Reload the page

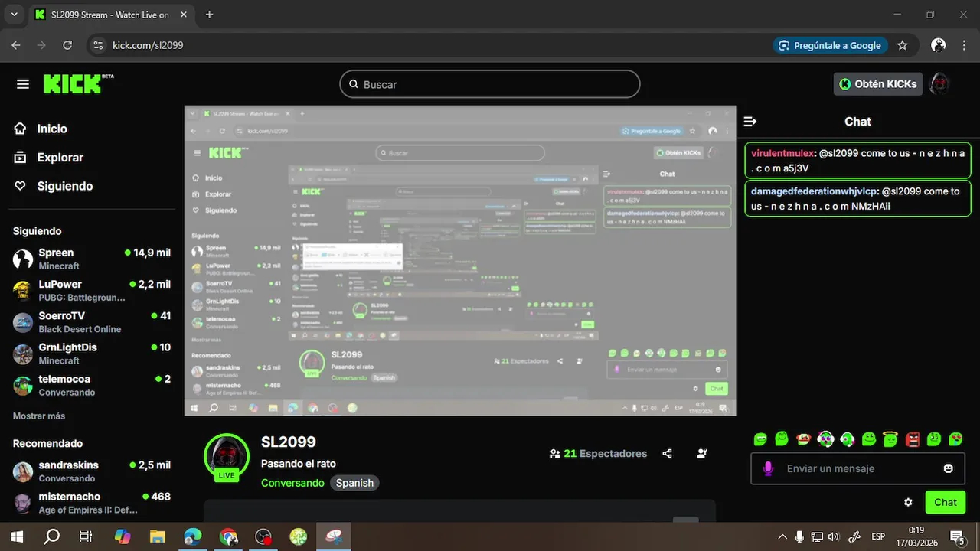[x=67, y=45]
